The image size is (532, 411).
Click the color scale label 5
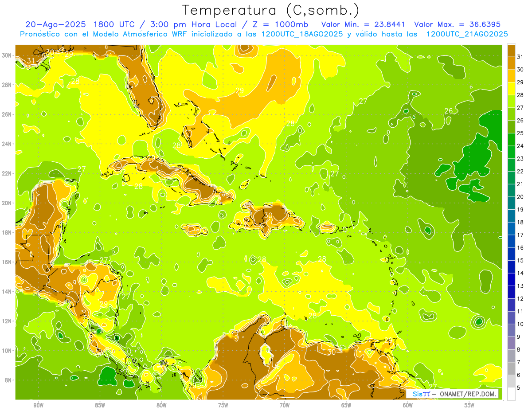(x=519, y=388)
